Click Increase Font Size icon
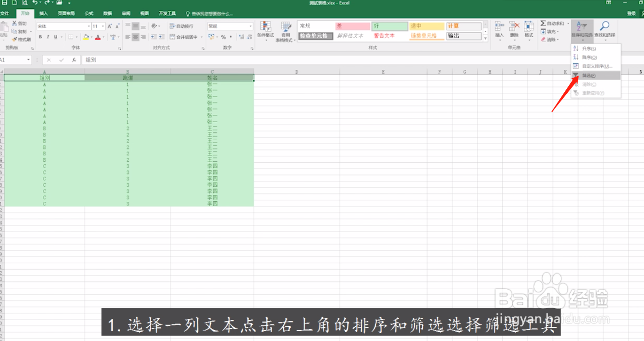This screenshot has height=341, width=644. [109, 26]
